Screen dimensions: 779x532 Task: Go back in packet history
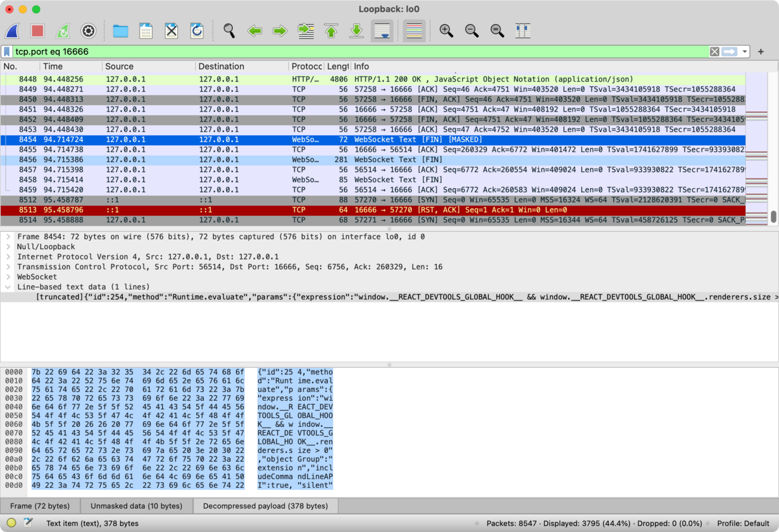[254, 30]
